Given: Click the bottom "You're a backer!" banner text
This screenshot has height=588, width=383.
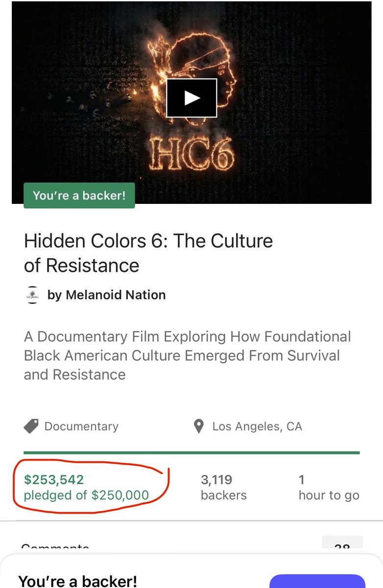Looking at the screenshot, I should pos(77,581).
